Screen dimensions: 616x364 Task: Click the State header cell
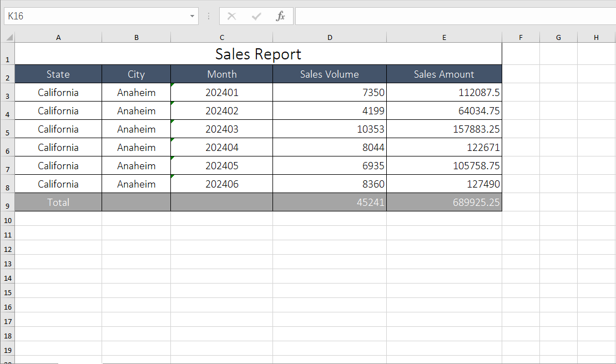click(x=58, y=74)
